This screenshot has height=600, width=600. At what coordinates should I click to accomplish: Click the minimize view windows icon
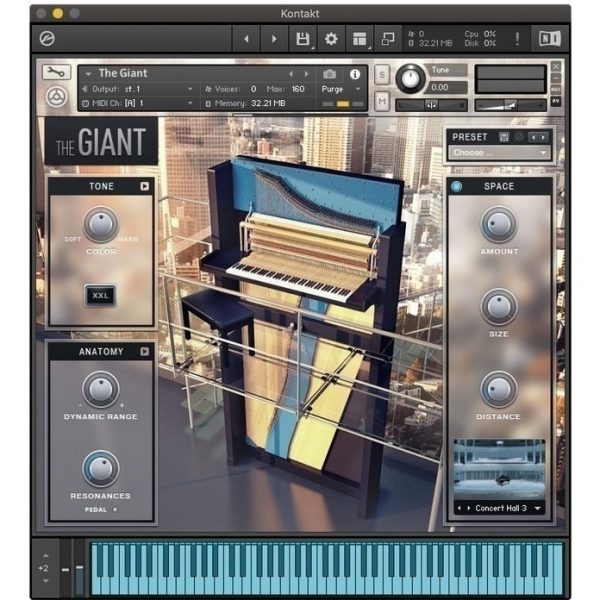(x=388, y=39)
